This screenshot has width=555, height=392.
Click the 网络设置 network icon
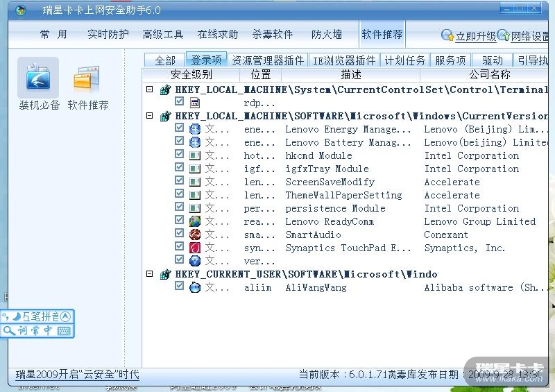click(x=503, y=35)
